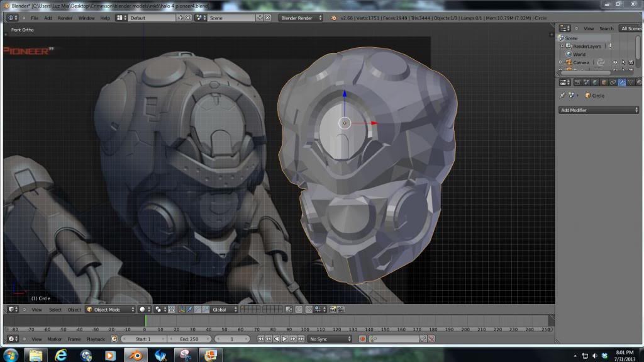The width and height of the screenshot is (644, 362).
Task: Enable the rotate manipulator
Action: coord(197,309)
